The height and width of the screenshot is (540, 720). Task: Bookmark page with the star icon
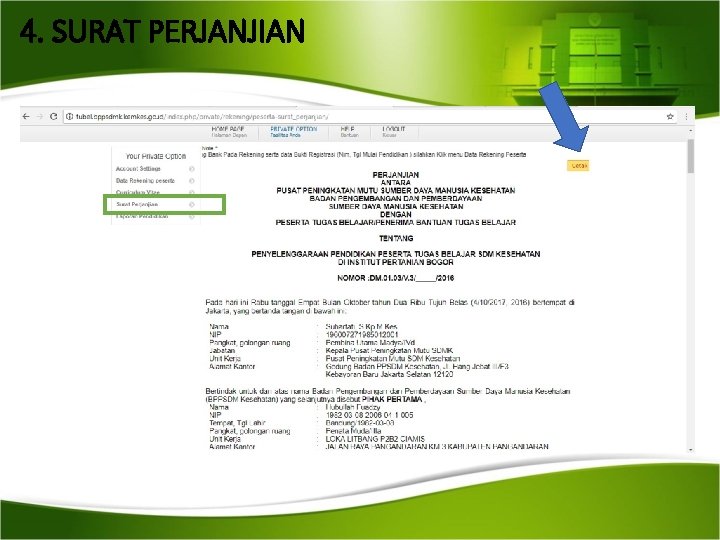(670, 117)
